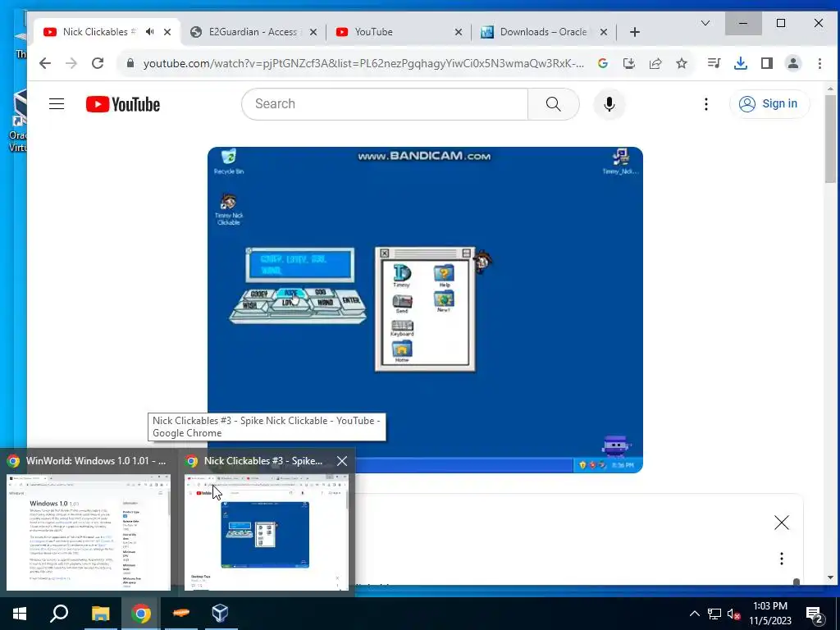Image resolution: width=840 pixels, height=630 pixels.
Task: Open the orange Nickelodeon taskbar app
Action: pos(181,614)
